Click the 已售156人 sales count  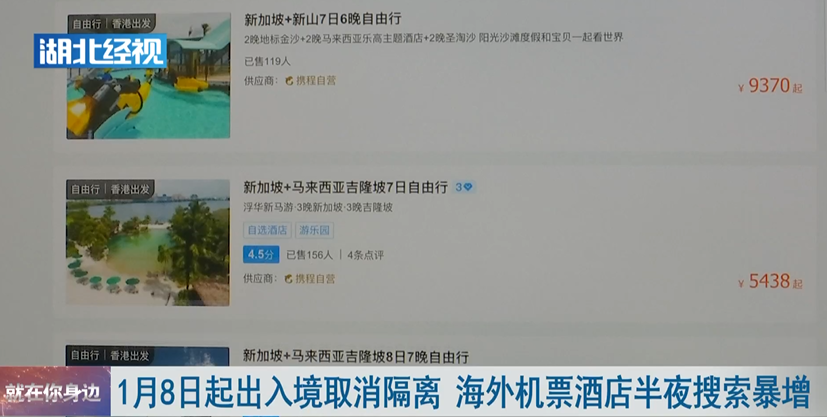click(x=310, y=255)
